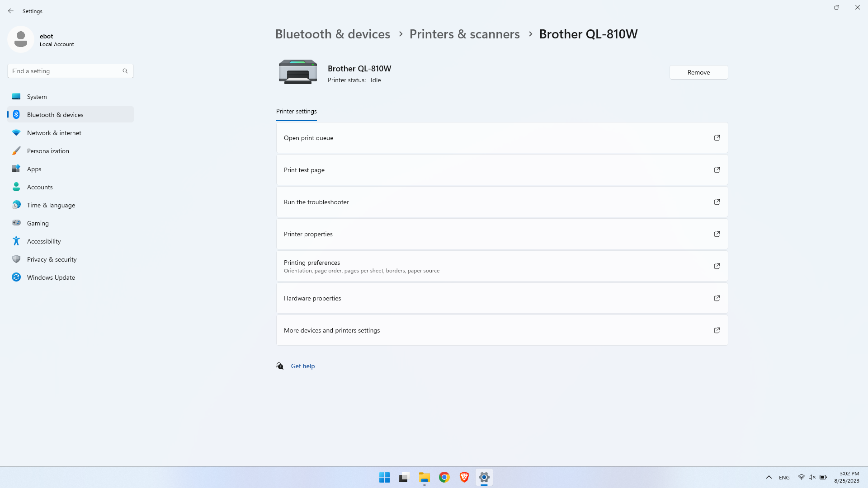
Task: Open Hardware properties
Action: pos(502,298)
